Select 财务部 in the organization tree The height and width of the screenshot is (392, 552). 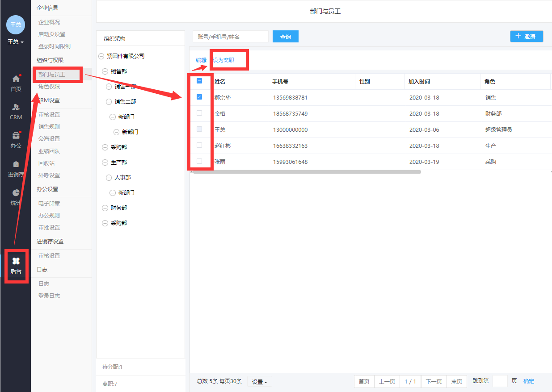point(119,208)
